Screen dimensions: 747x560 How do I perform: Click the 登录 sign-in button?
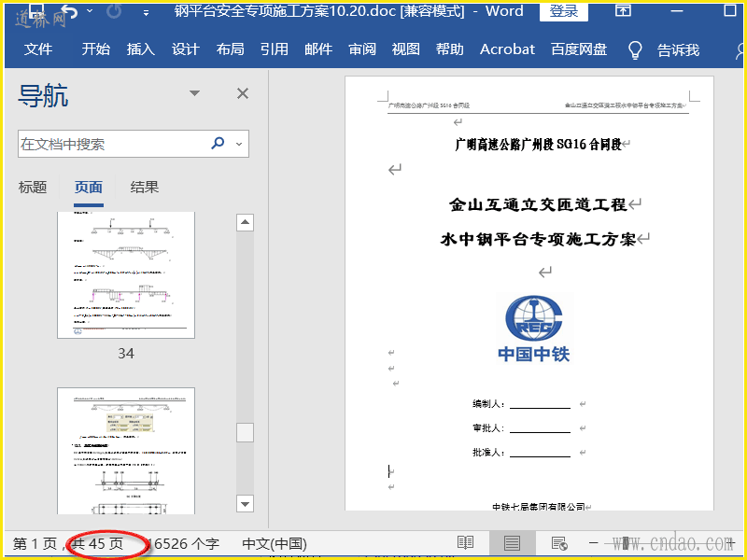[564, 11]
